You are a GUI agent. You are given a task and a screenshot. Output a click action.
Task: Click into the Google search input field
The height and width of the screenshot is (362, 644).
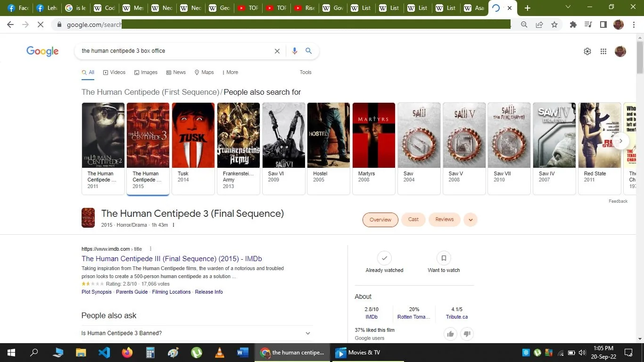(x=174, y=51)
